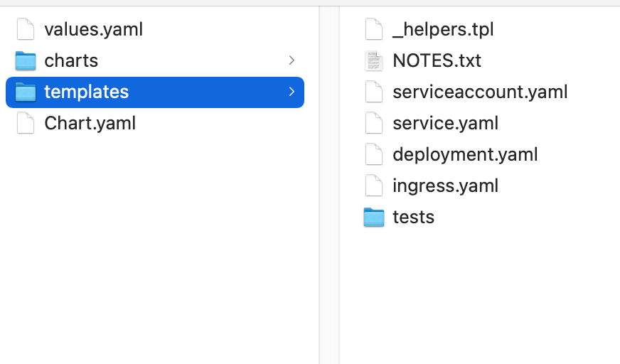Click the templates folder chevron arrow
Viewport: 620px width, 364px height.
pyautogui.click(x=292, y=92)
